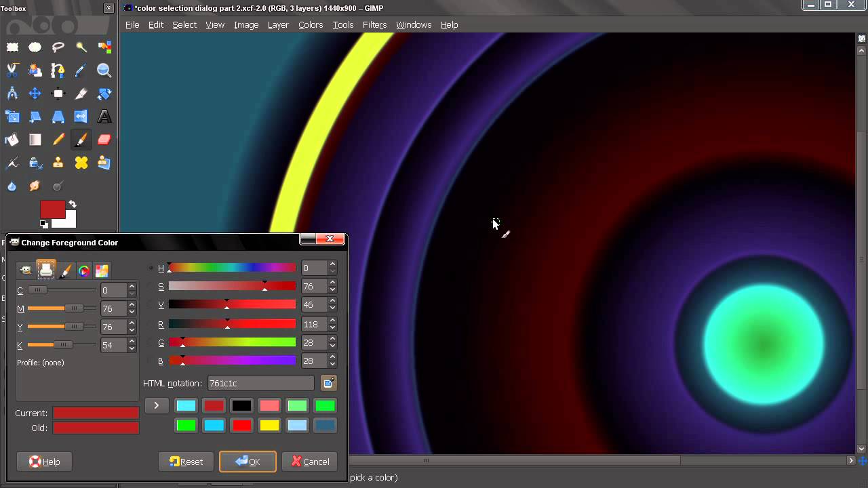Switch to the Palette selector tab
This screenshot has height=488, width=868.
point(102,270)
